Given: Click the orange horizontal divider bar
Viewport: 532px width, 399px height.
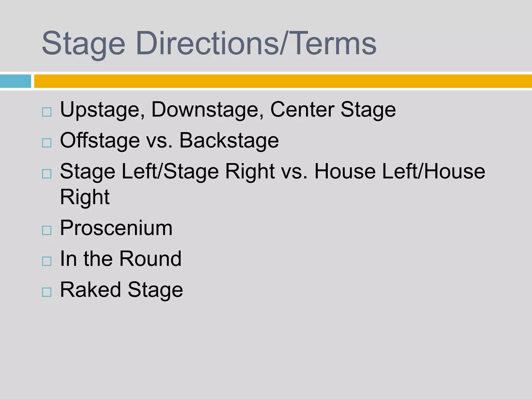Looking at the screenshot, I should [x=283, y=81].
